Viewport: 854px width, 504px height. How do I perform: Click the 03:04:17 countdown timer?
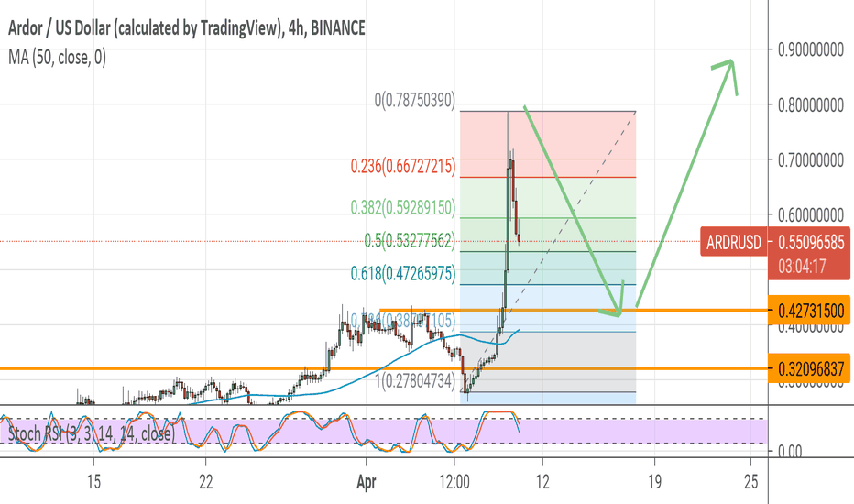pyautogui.click(x=803, y=267)
